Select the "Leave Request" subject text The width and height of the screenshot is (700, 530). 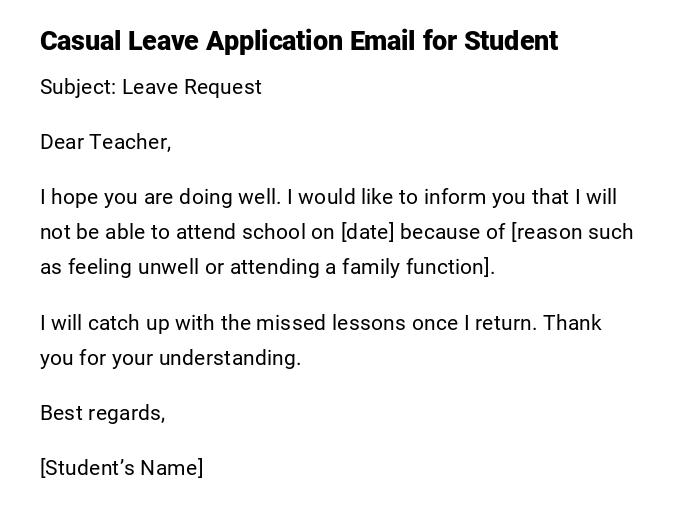[x=192, y=87]
